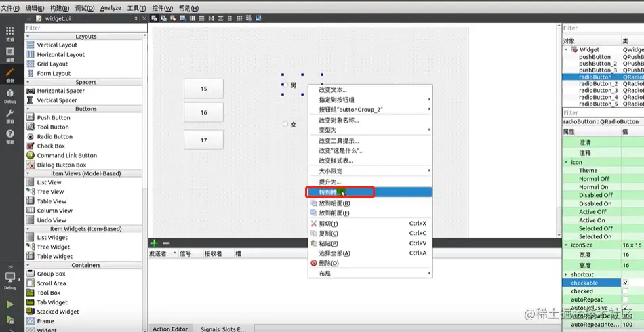The height and width of the screenshot is (332, 644).
Task: Choose 改变文本... from context menu
Action: 370,90
